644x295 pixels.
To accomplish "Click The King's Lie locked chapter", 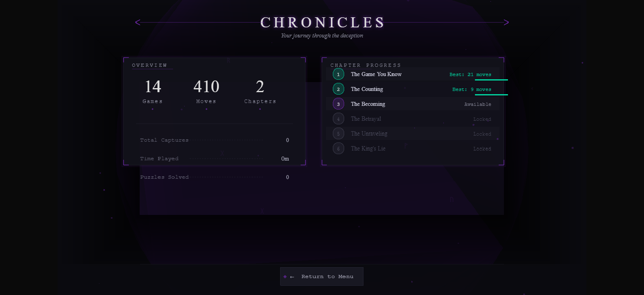I will (413, 149).
